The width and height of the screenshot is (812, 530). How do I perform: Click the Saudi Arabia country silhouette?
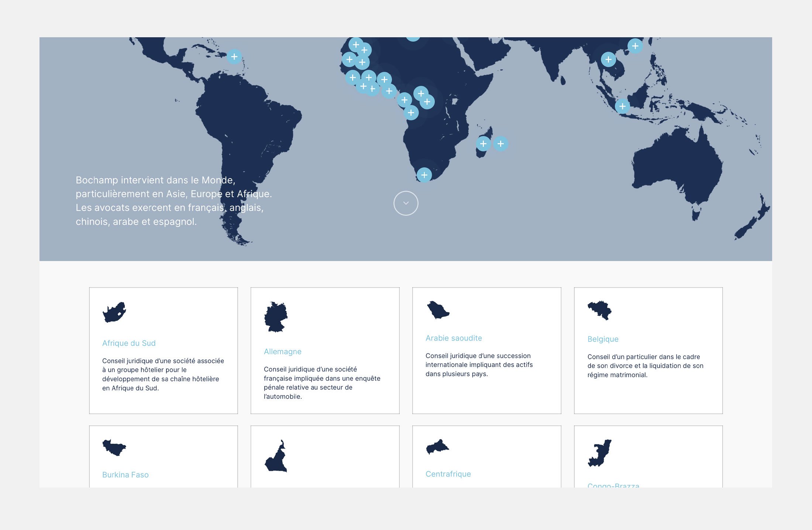[x=438, y=310]
